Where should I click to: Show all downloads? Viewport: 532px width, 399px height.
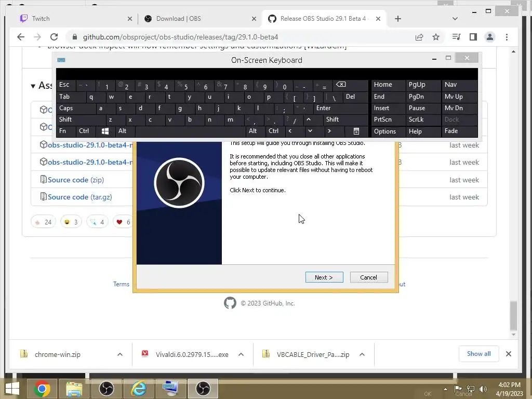(x=478, y=354)
